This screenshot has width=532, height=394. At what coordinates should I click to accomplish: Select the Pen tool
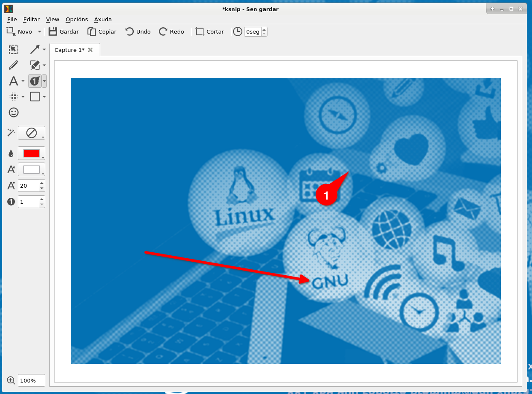[14, 65]
